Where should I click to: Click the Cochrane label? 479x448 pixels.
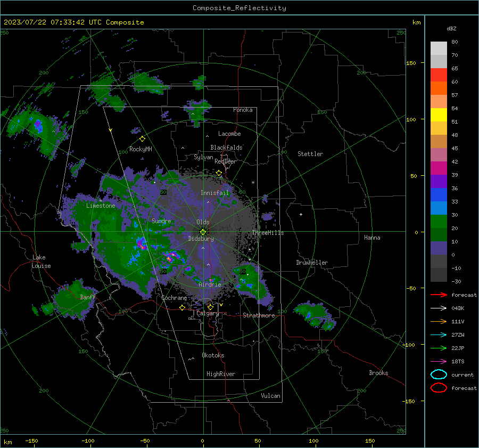pos(174,298)
